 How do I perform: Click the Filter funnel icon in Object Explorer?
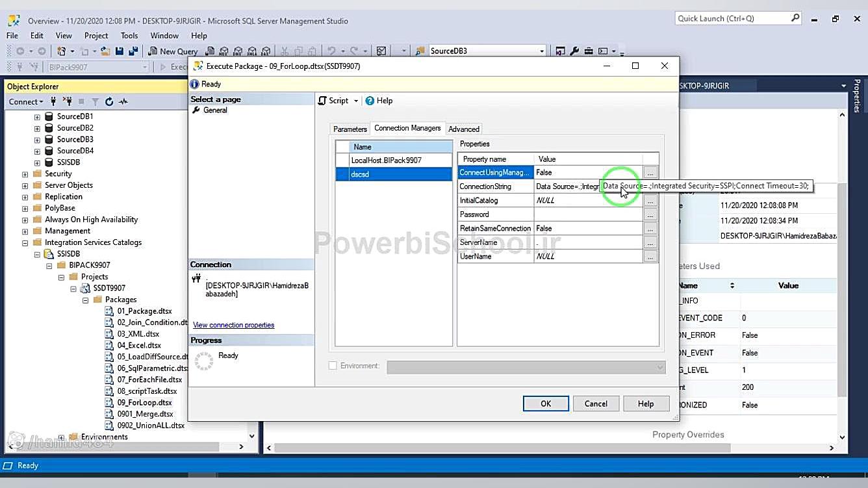(x=96, y=101)
